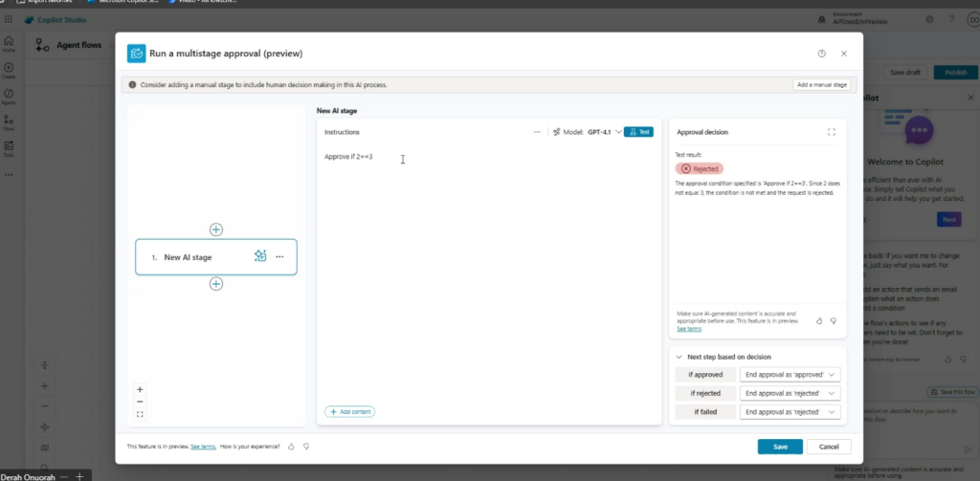Open the account avatar in the header
Viewport: 980px width, 481px height.
[973, 20]
